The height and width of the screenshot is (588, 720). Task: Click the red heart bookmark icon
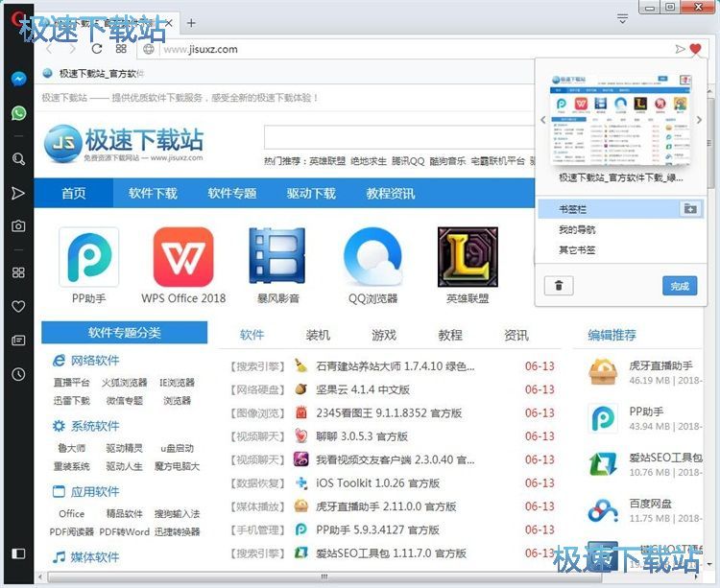tap(695, 49)
